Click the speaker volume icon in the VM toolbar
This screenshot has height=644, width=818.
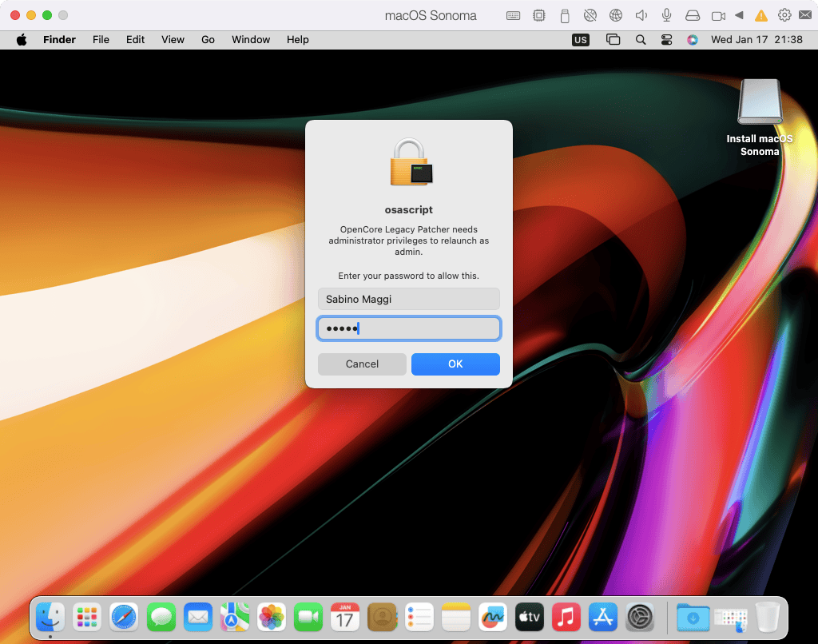coord(641,15)
